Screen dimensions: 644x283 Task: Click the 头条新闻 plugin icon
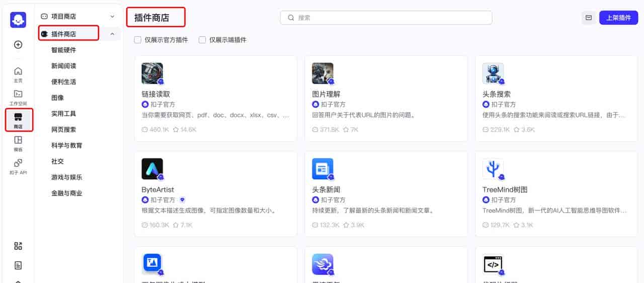coord(323,169)
